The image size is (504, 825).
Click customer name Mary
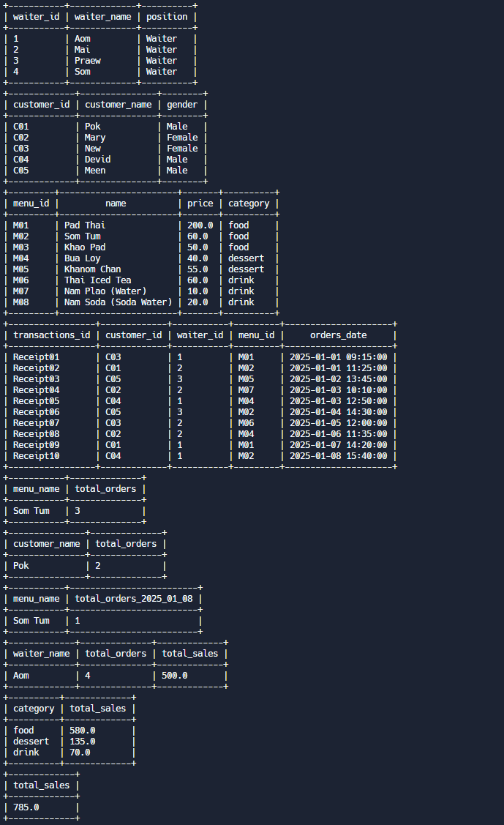coord(95,138)
